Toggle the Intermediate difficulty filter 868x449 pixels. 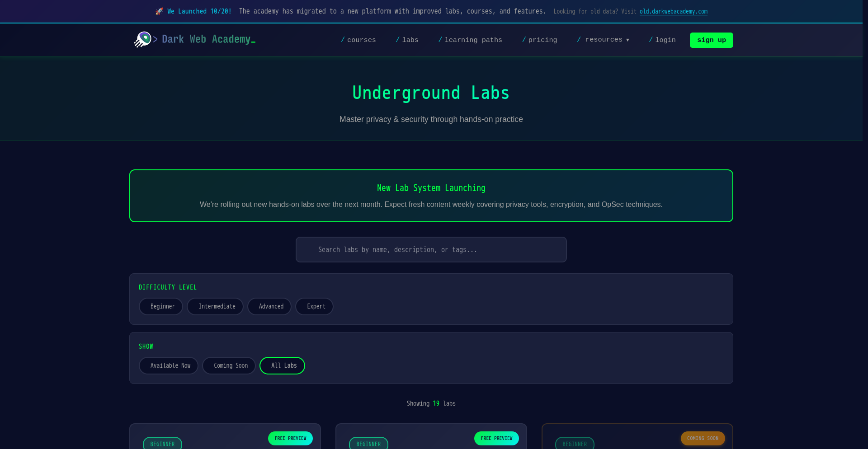[x=215, y=306]
